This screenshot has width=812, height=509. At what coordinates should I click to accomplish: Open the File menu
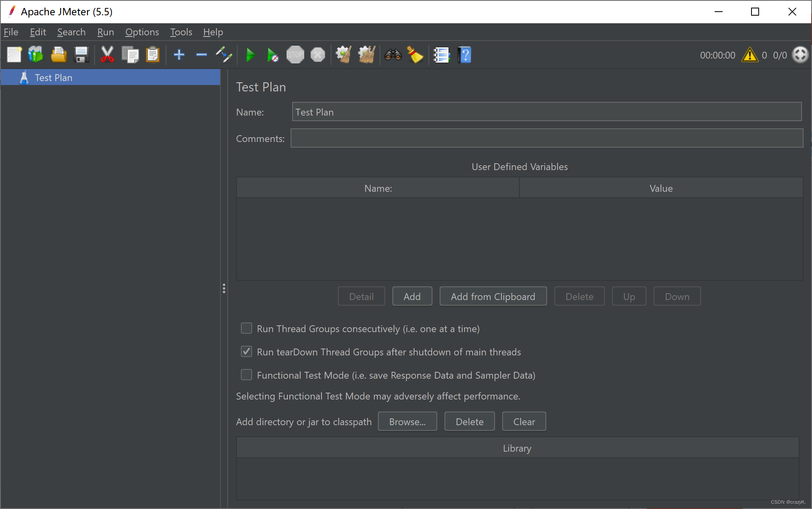click(x=11, y=32)
